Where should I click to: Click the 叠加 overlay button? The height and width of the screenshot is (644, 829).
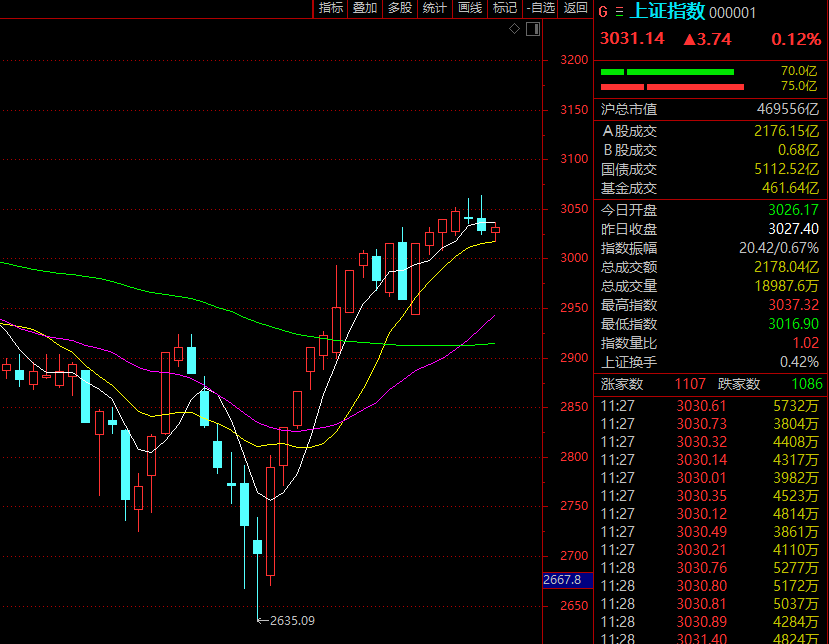click(365, 8)
